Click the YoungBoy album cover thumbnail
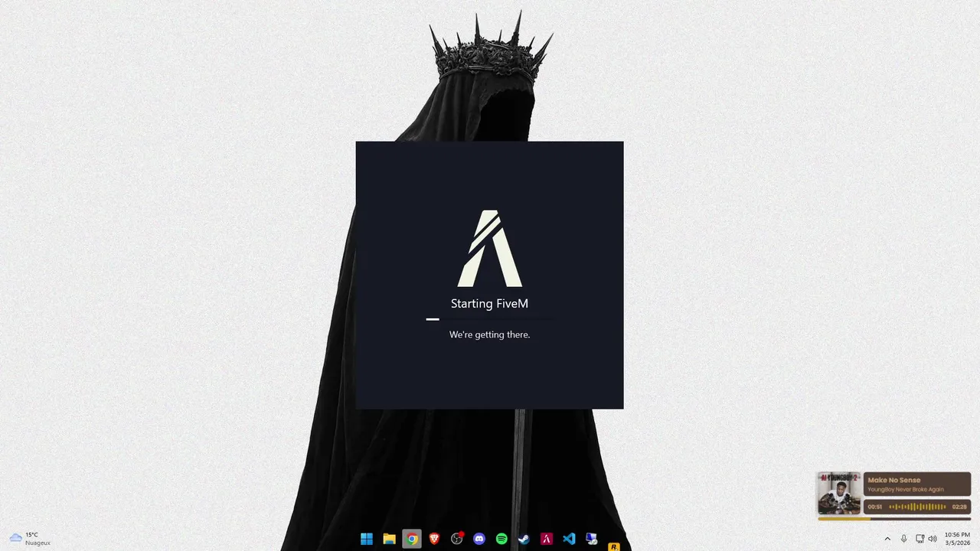This screenshot has width=980, height=551. (x=839, y=493)
